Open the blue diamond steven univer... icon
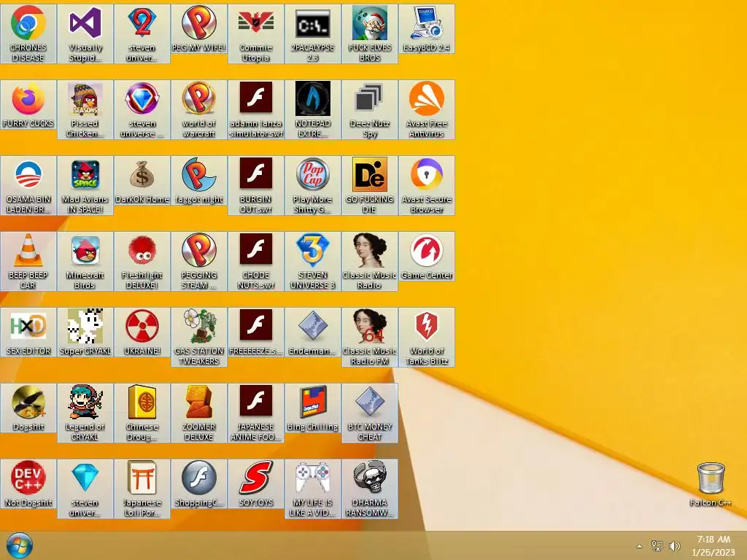 [85, 489]
